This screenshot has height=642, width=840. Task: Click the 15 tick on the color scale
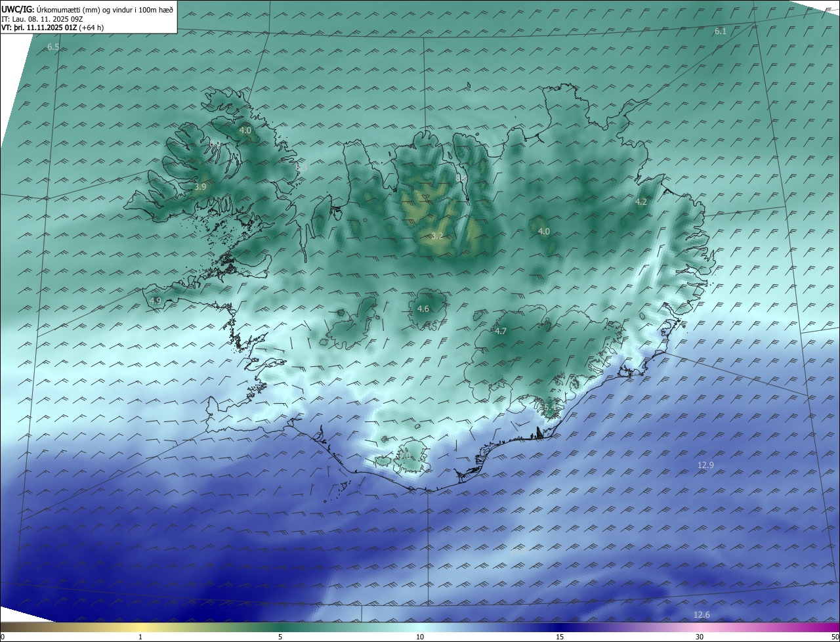[x=560, y=637]
